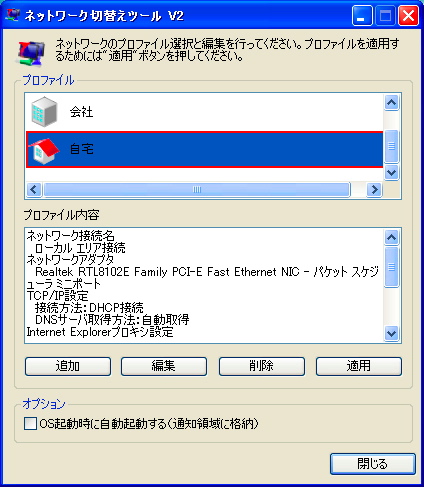
Task: Click profile content scroll up arrow
Action: [x=391, y=237]
